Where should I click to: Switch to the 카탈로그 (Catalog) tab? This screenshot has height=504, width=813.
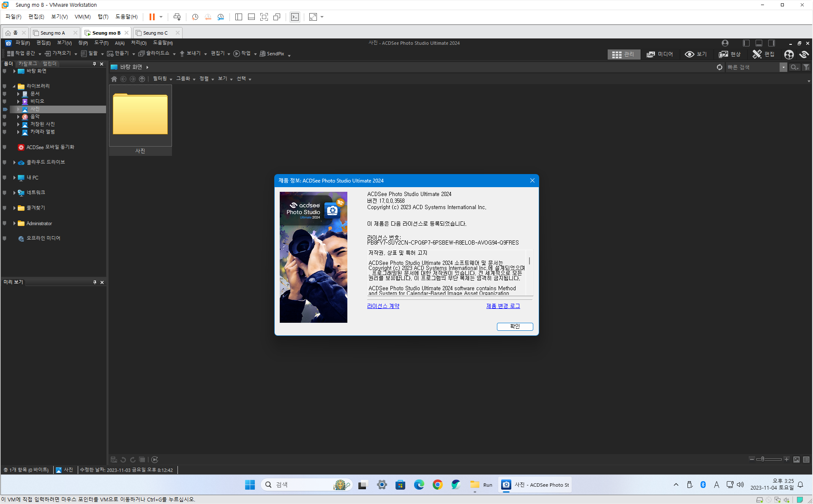(x=28, y=64)
